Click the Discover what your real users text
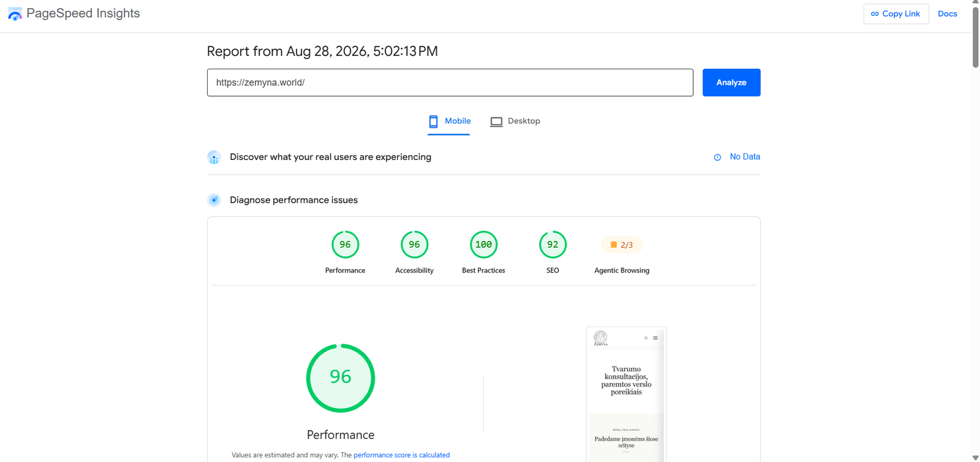The height and width of the screenshot is (462, 980). click(x=330, y=157)
